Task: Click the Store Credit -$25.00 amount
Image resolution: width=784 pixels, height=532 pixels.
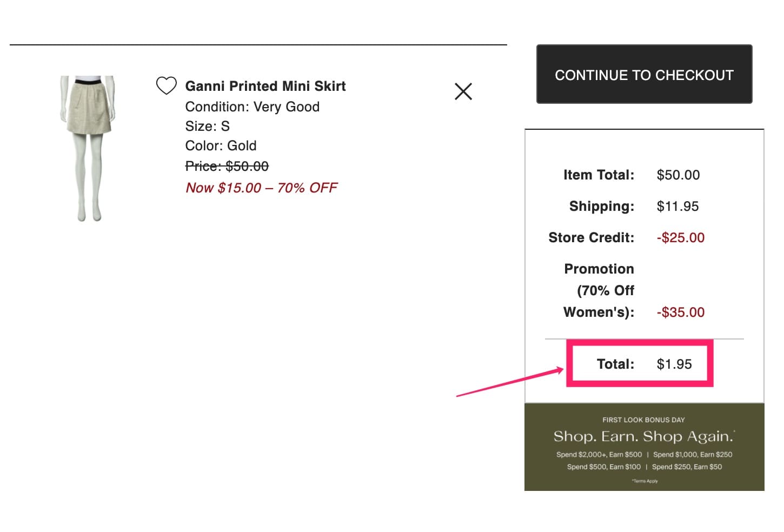Action: pyautogui.click(x=680, y=237)
